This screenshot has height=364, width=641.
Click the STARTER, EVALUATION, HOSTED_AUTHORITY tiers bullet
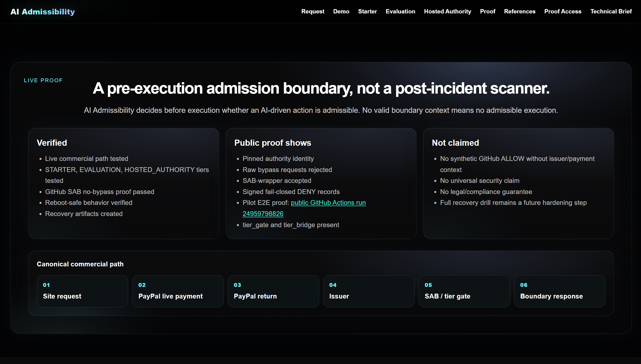coord(127,175)
